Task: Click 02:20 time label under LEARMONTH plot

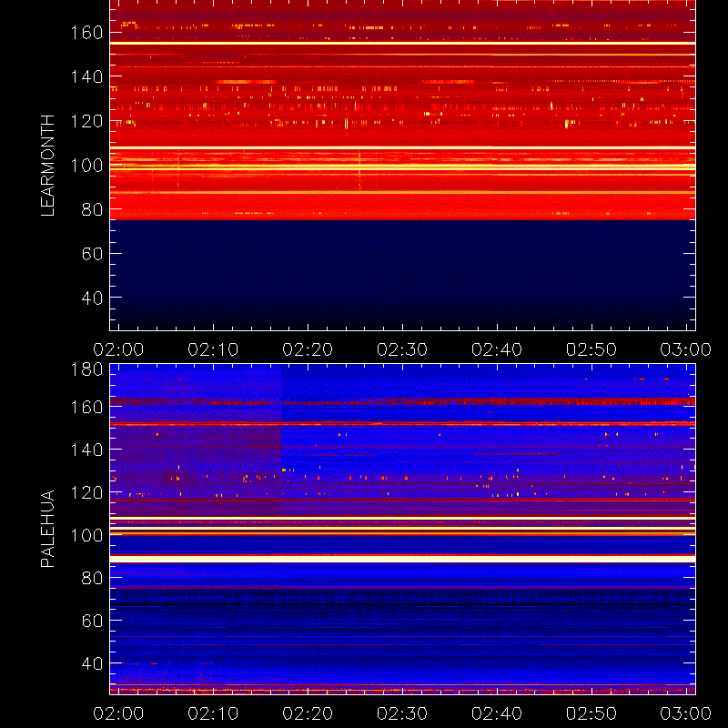Action: [308, 349]
